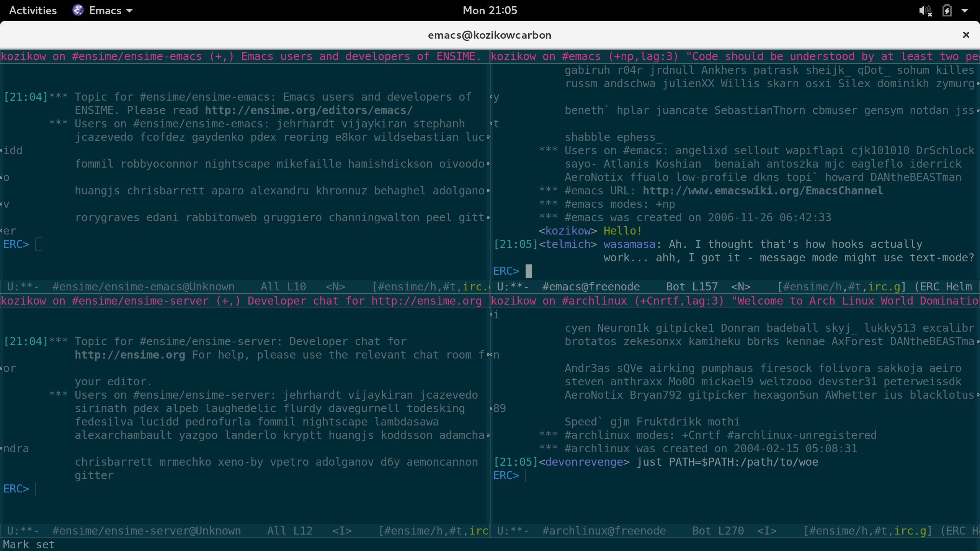Open the system tray dropdown chevron
This screenshot has height=551, width=980.
click(966, 10)
